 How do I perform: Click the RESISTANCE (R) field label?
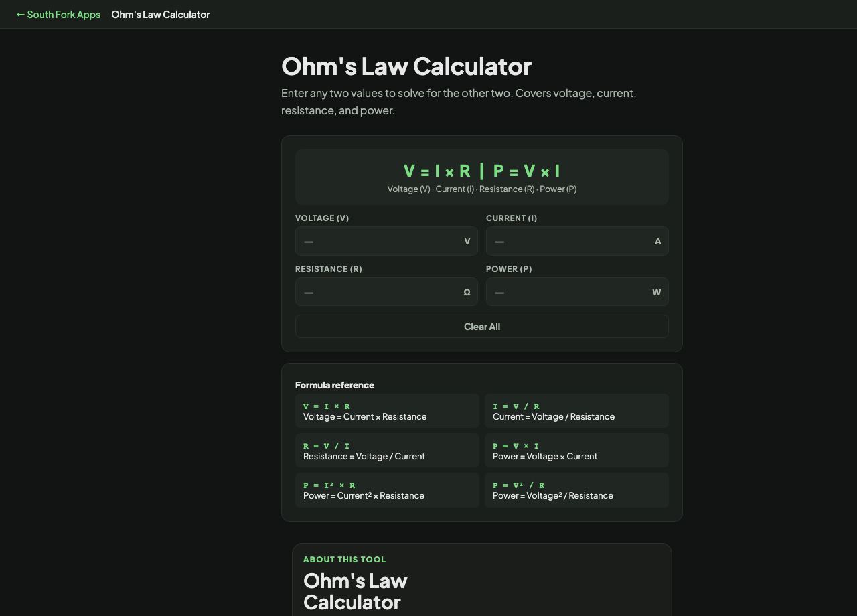pos(329,269)
